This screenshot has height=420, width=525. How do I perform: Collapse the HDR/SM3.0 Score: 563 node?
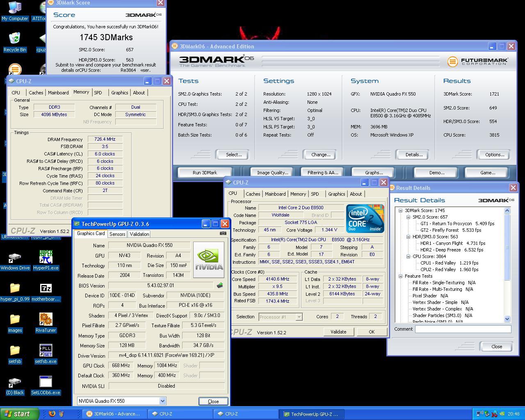coord(408,237)
